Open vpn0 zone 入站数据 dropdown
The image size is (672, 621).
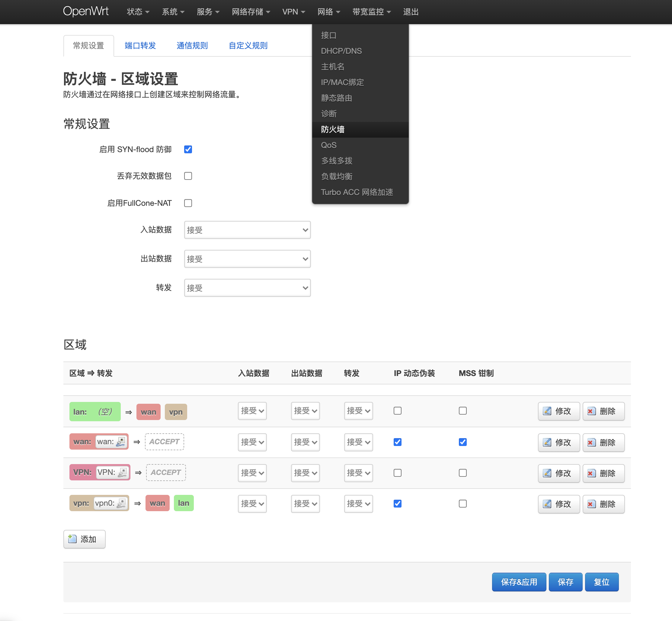coord(252,503)
